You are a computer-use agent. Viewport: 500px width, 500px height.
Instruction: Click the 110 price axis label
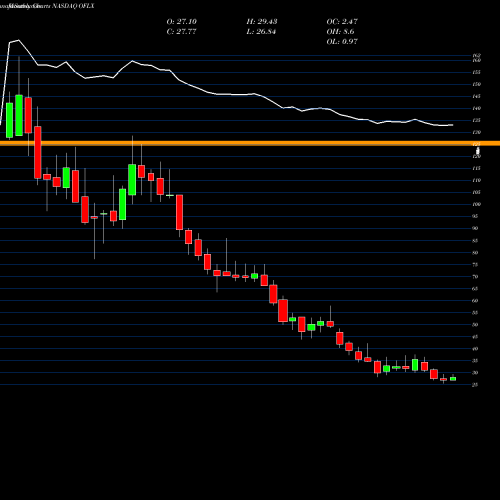tap(477, 180)
